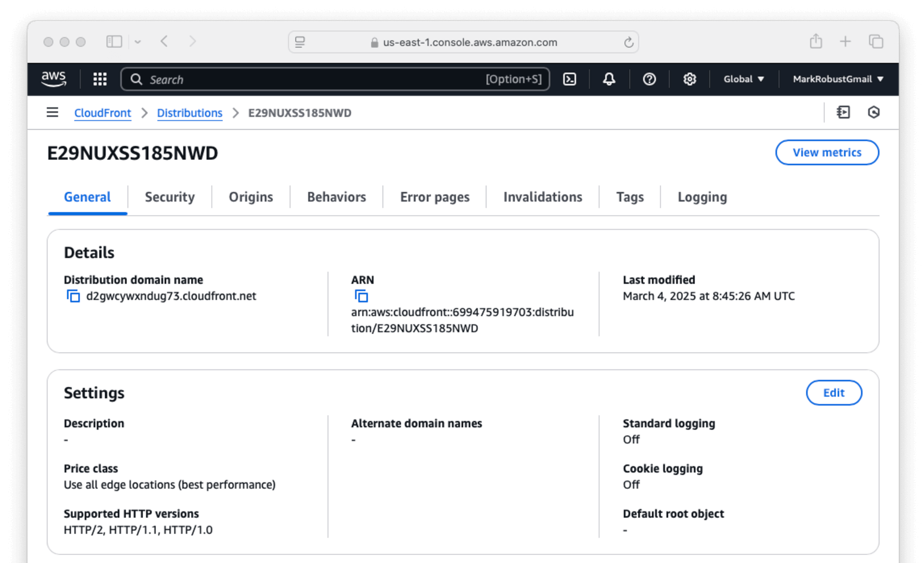Click in the AWS search field

[335, 79]
